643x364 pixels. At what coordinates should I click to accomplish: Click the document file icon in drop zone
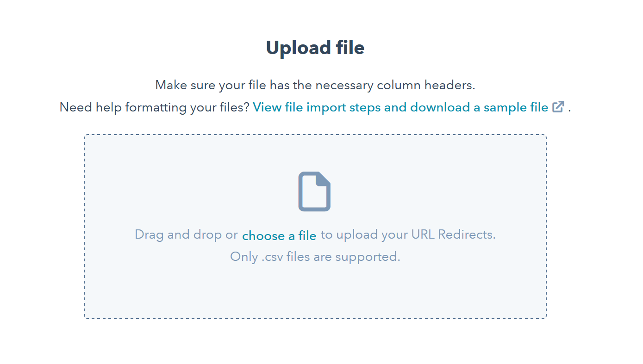tap(314, 191)
